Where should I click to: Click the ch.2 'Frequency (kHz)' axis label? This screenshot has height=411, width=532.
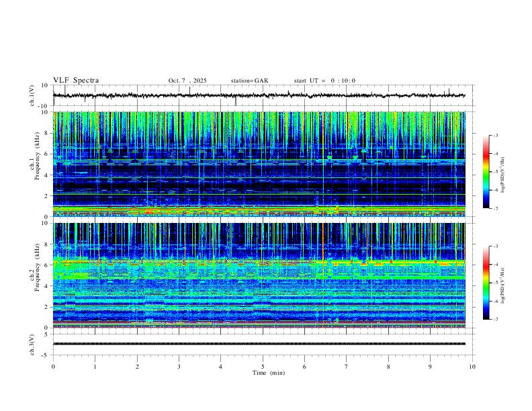click(38, 267)
